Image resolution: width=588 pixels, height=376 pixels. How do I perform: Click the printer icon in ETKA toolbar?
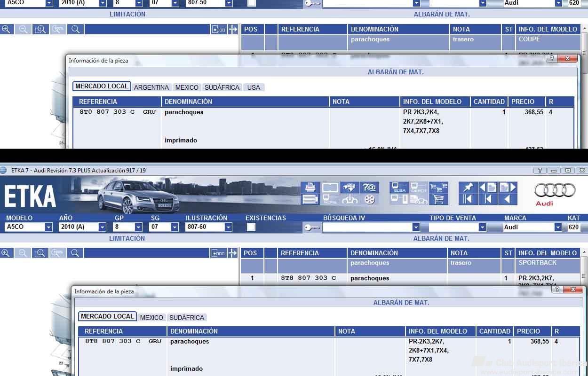[x=310, y=188]
